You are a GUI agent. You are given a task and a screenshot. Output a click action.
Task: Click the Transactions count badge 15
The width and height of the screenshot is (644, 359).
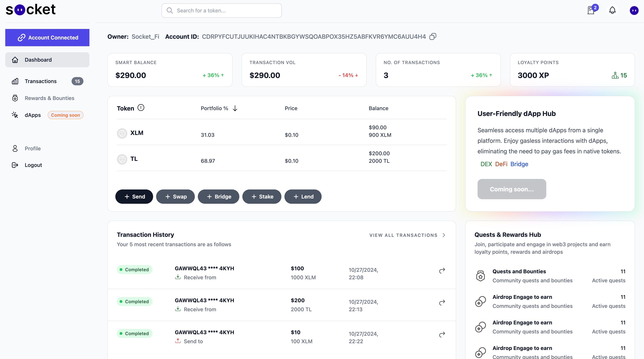pyautogui.click(x=78, y=81)
